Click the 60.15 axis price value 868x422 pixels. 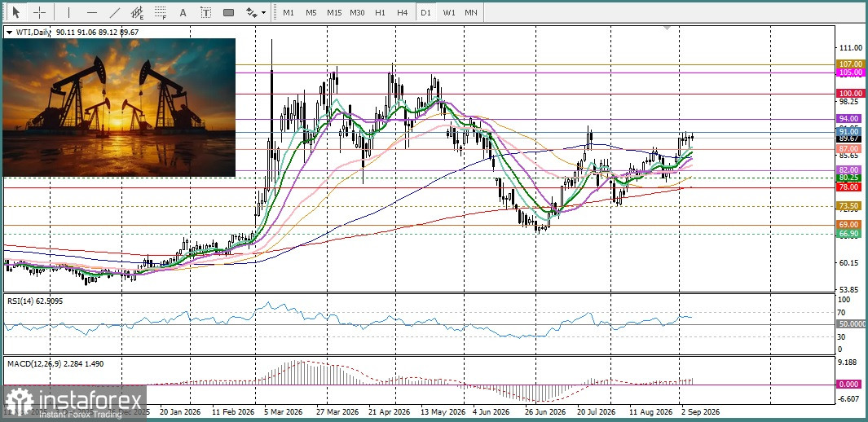pos(851,262)
